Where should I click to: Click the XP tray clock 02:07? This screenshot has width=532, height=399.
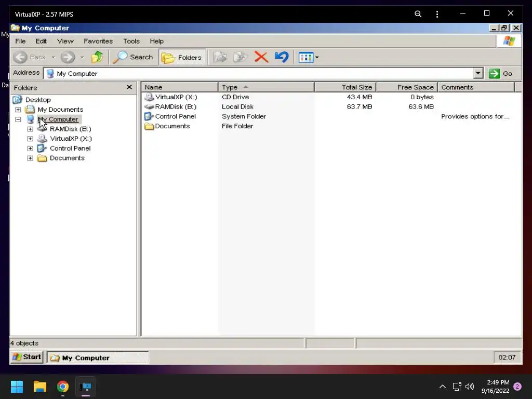(x=507, y=357)
